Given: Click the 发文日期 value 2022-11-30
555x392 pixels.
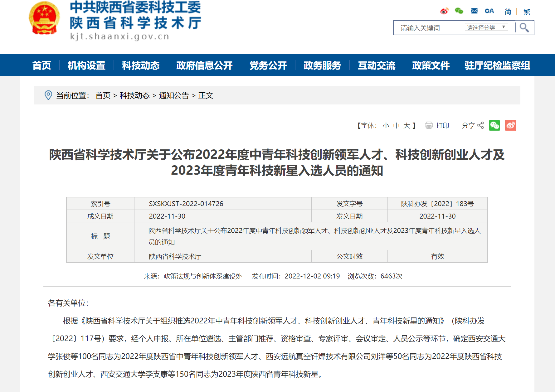Looking at the screenshot, I should pos(437,216).
